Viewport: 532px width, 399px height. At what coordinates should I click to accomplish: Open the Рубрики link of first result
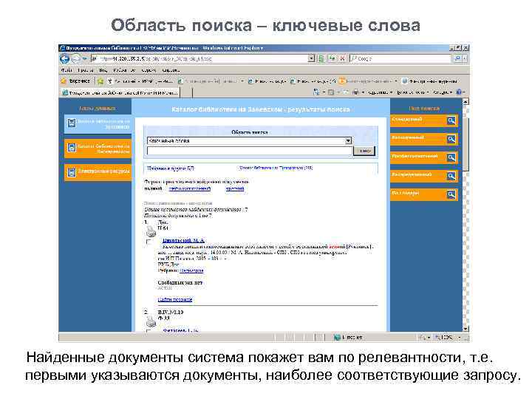191,270
